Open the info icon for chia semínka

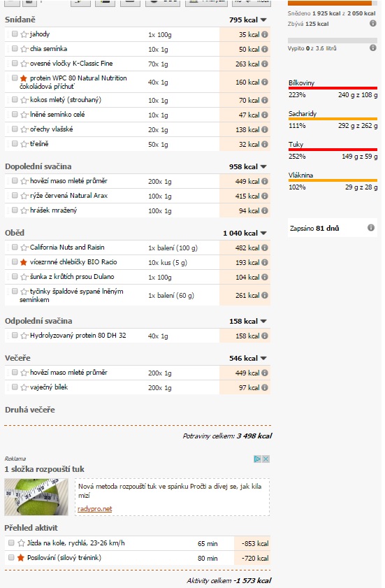point(265,49)
